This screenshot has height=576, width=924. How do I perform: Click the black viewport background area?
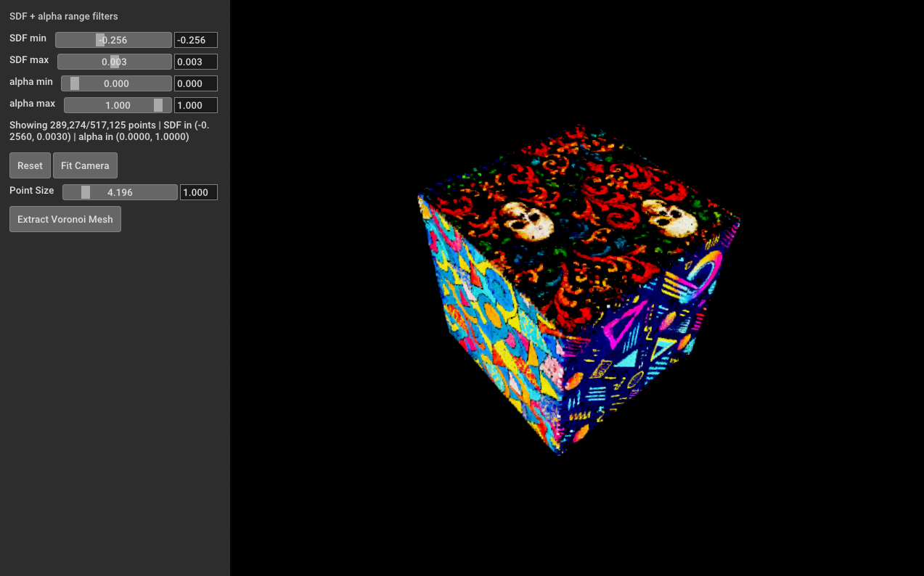pyautogui.click(x=798, y=472)
